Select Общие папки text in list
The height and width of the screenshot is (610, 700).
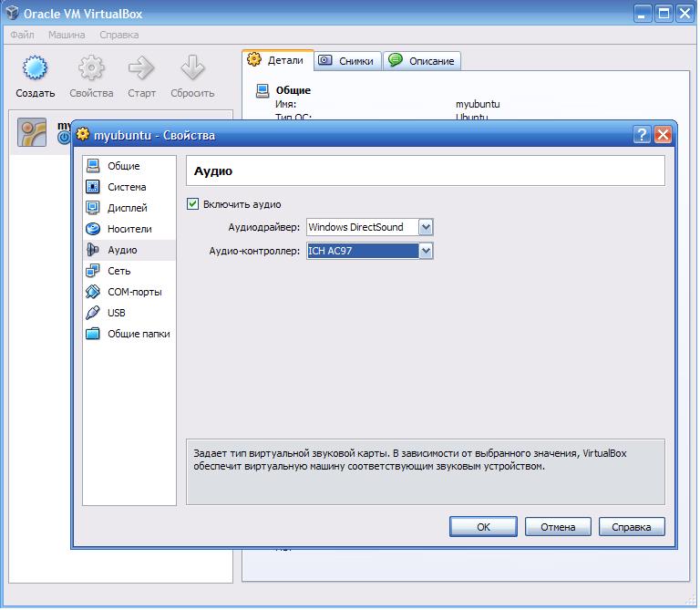point(139,334)
